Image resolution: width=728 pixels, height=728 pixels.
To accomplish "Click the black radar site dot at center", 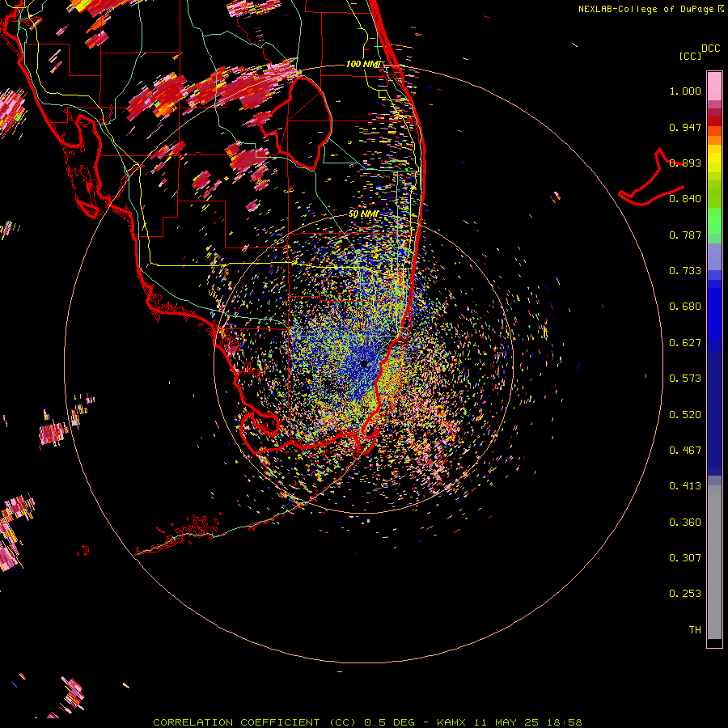I will click(364, 363).
